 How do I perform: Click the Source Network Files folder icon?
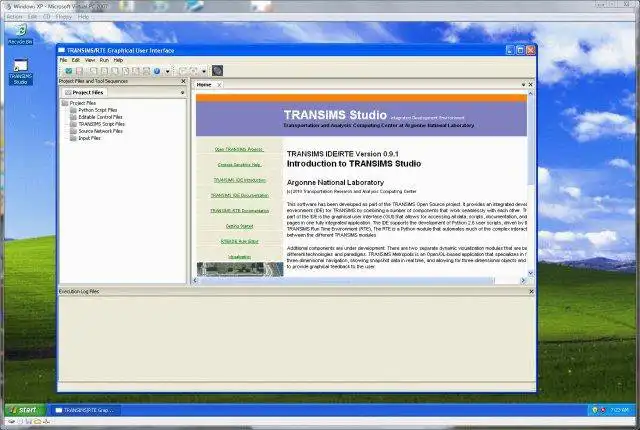tap(73, 131)
